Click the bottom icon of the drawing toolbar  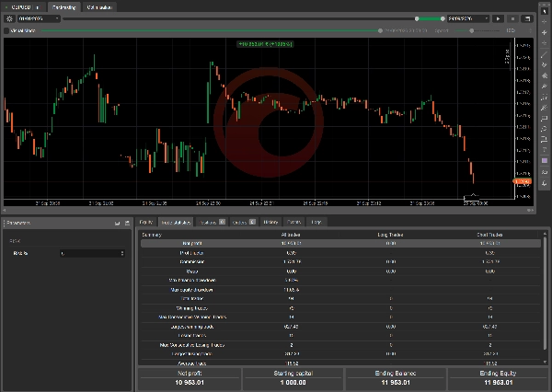(545, 183)
